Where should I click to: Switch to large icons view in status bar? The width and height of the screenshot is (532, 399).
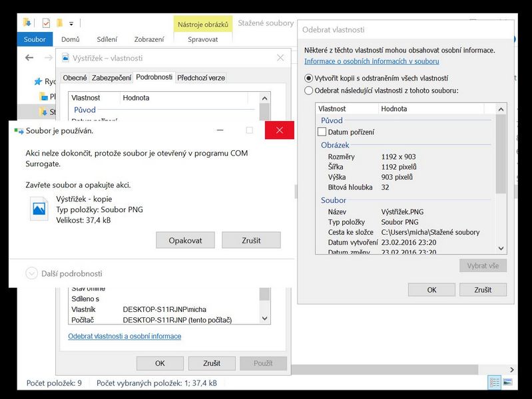508,382
